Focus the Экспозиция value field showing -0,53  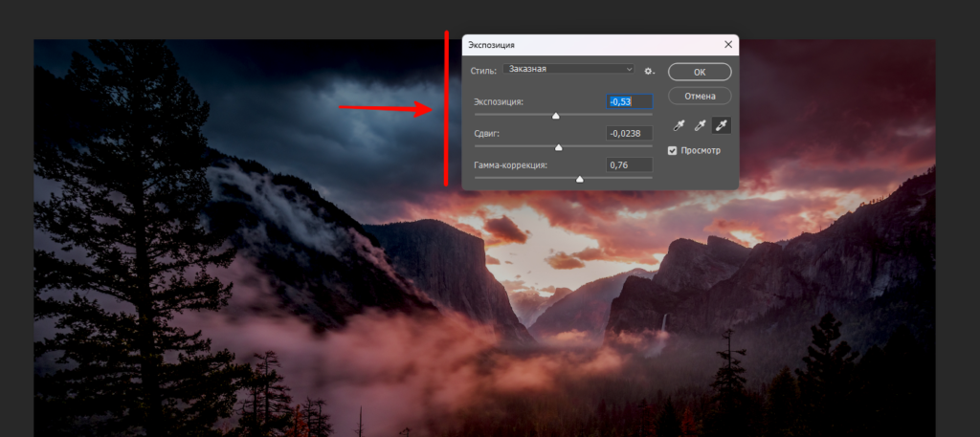point(630,101)
